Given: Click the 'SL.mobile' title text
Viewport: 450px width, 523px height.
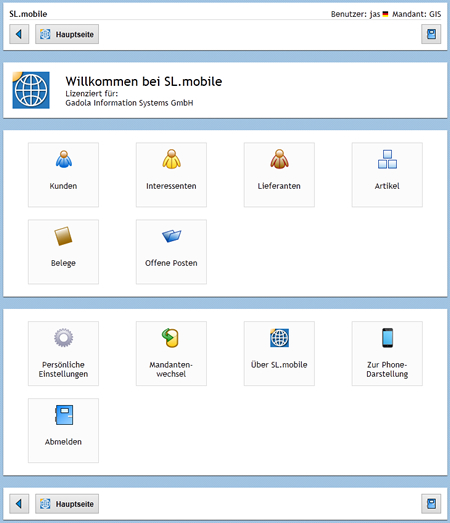Looking at the screenshot, I should 28,14.
